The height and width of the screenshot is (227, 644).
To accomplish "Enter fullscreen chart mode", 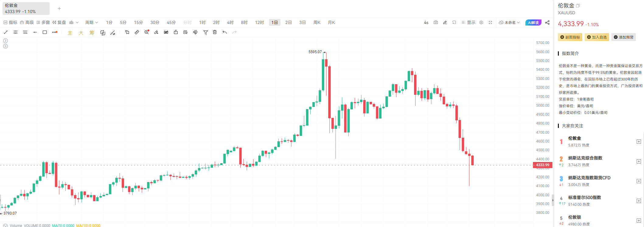I will pos(490,22).
